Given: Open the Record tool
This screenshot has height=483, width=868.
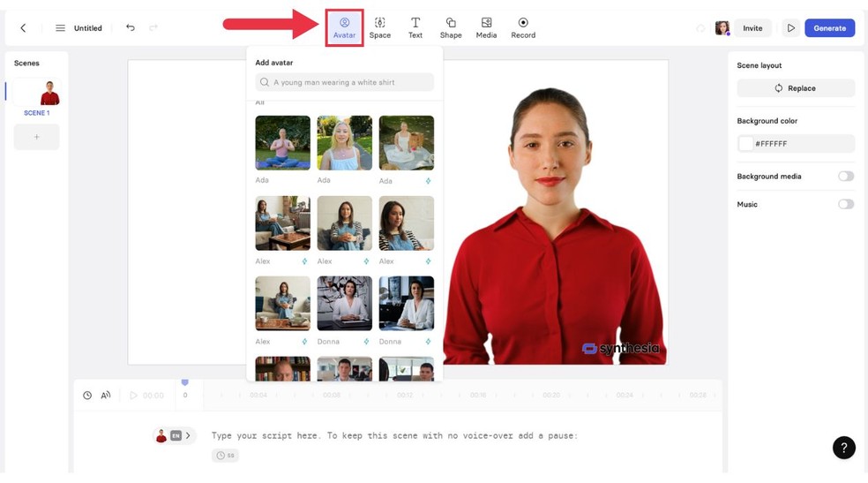Looking at the screenshot, I should point(523,27).
